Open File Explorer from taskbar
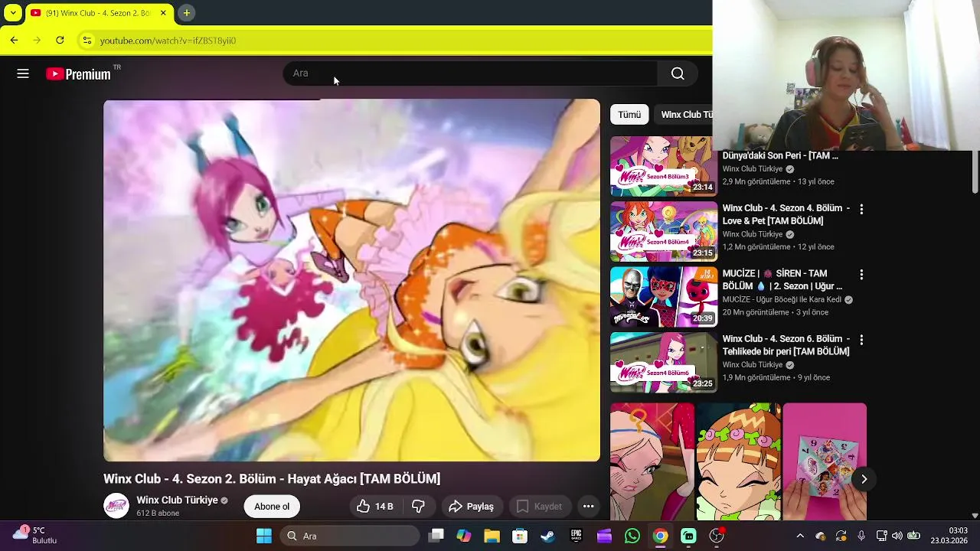This screenshot has width=980, height=551. tap(492, 536)
